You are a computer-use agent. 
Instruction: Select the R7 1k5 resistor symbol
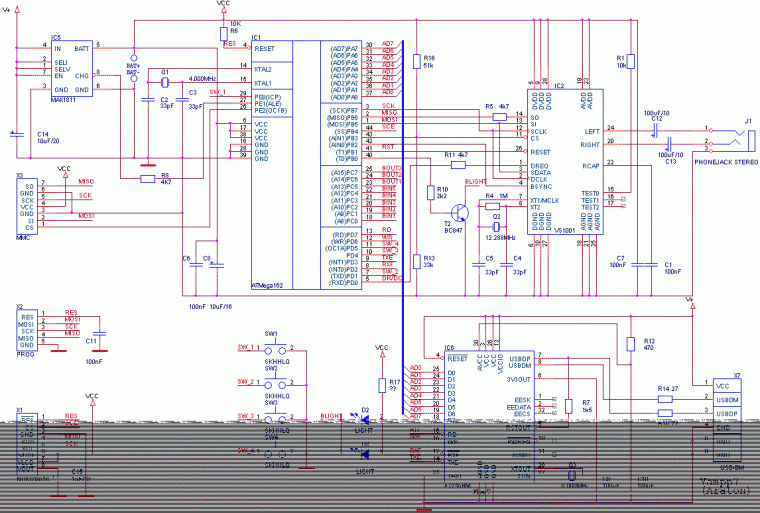click(x=569, y=406)
